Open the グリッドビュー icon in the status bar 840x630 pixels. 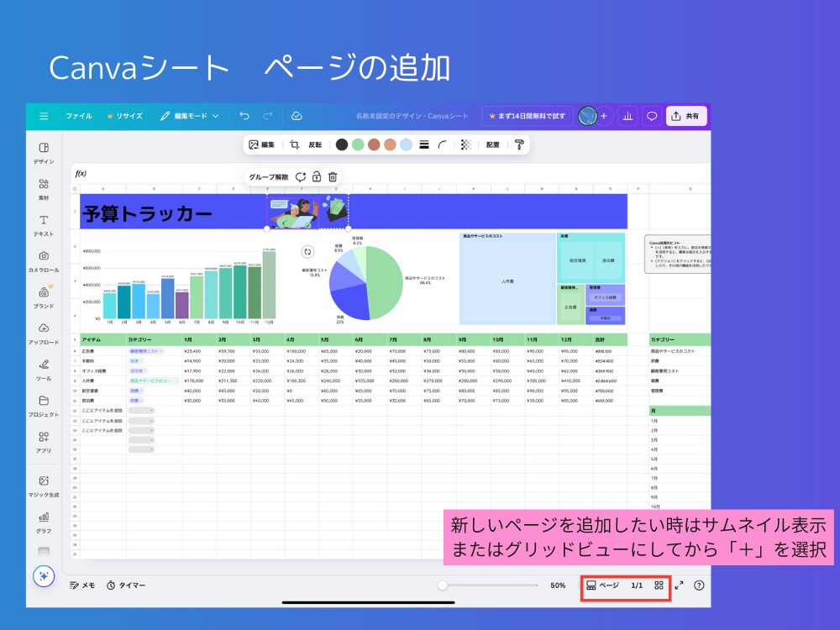click(x=661, y=586)
